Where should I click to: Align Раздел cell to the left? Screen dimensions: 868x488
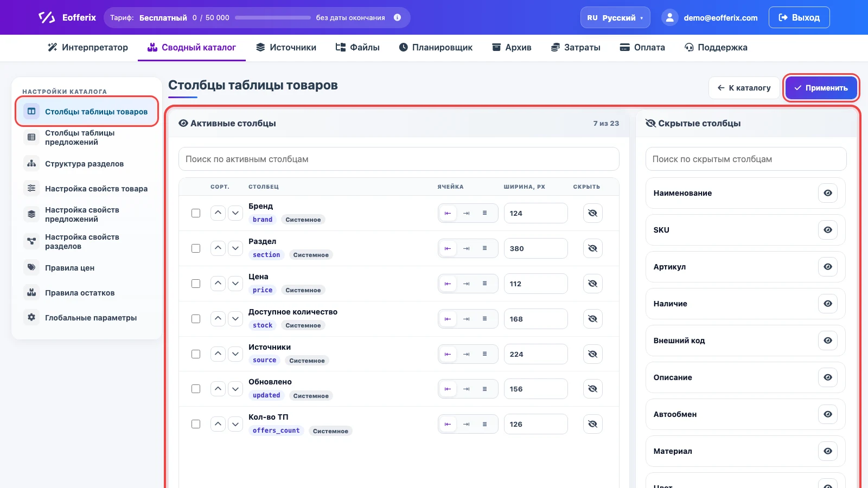(448, 248)
